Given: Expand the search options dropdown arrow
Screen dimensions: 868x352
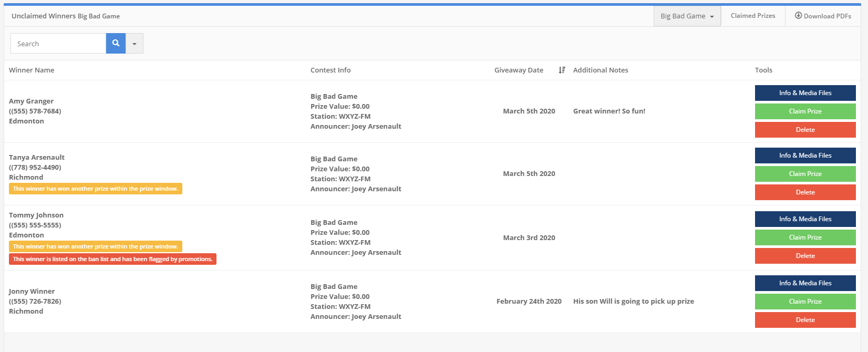Looking at the screenshot, I should click(135, 44).
